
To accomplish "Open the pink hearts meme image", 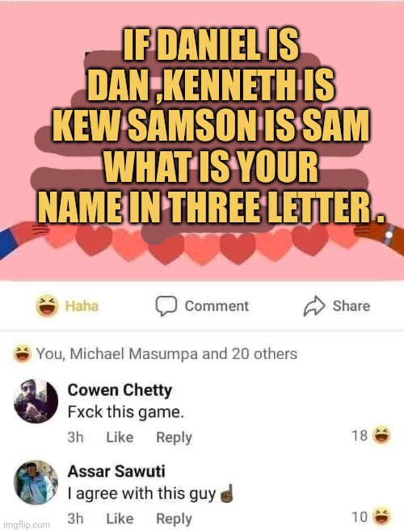I will click(x=202, y=141).
